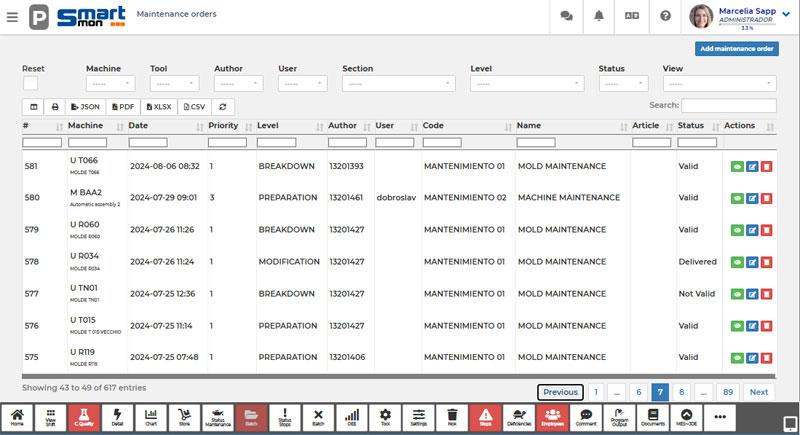The width and height of the screenshot is (800, 435).
Task: Click the Search input field
Action: pos(728,105)
